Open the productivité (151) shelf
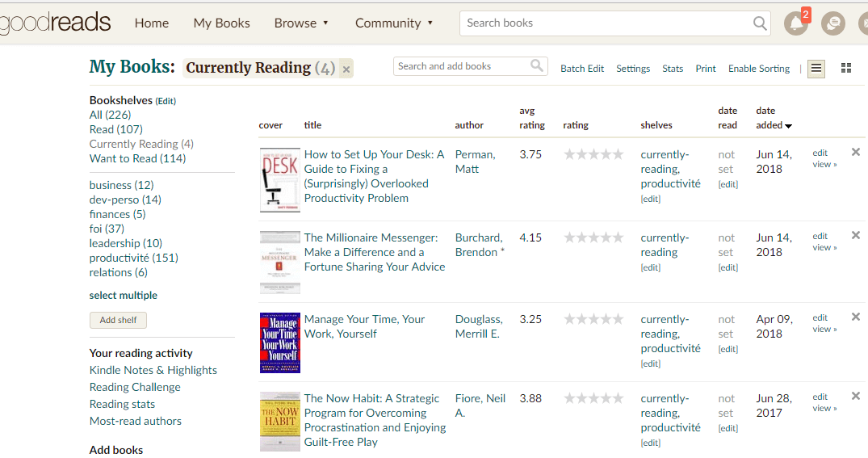Image resolution: width=868 pixels, height=458 pixels. (133, 258)
